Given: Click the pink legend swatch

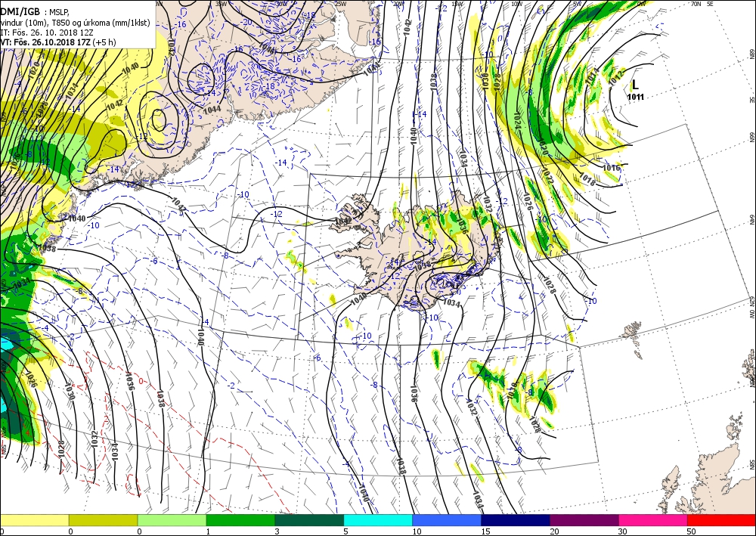Looking at the screenshot, I should click(x=653, y=520).
